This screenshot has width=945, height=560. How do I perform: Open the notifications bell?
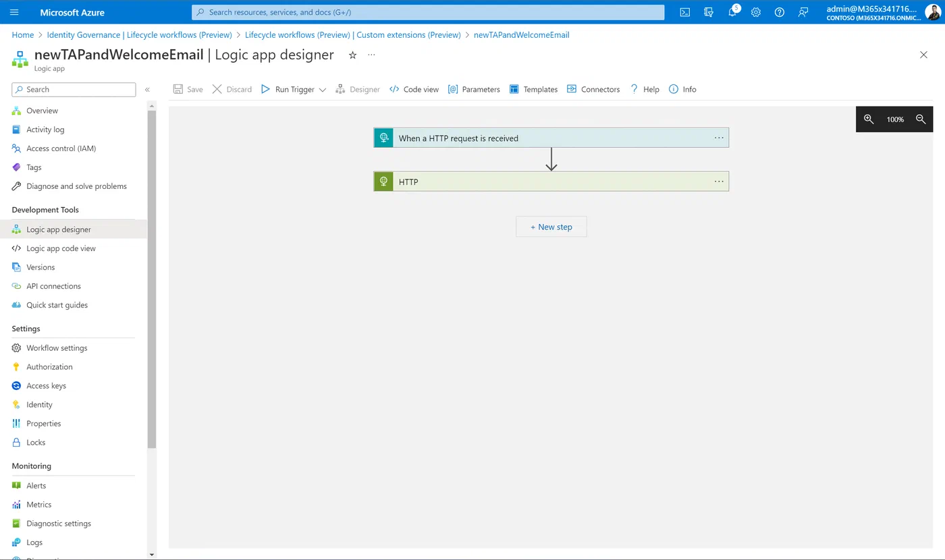[732, 12]
